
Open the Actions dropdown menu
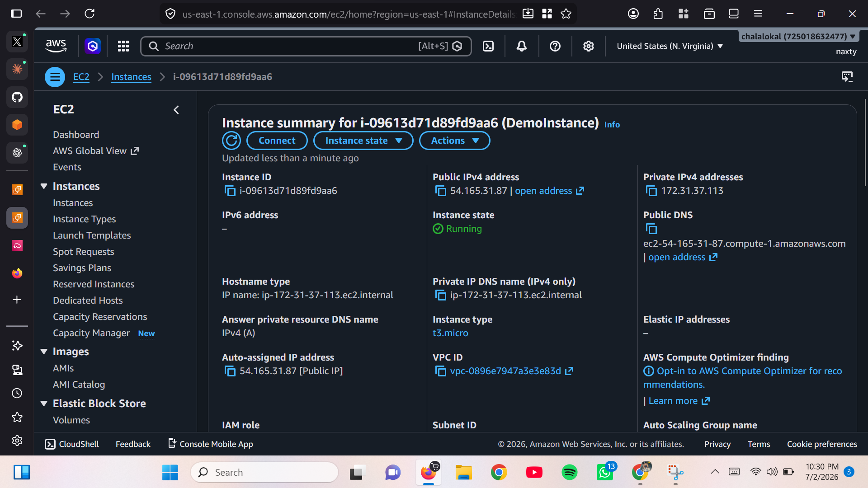click(x=455, y=141)
